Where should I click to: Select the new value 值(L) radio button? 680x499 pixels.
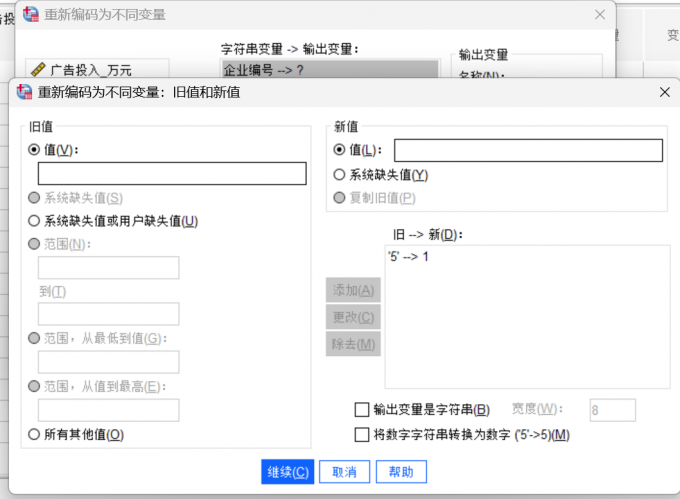pyautogui.click(x=339, y=150)
